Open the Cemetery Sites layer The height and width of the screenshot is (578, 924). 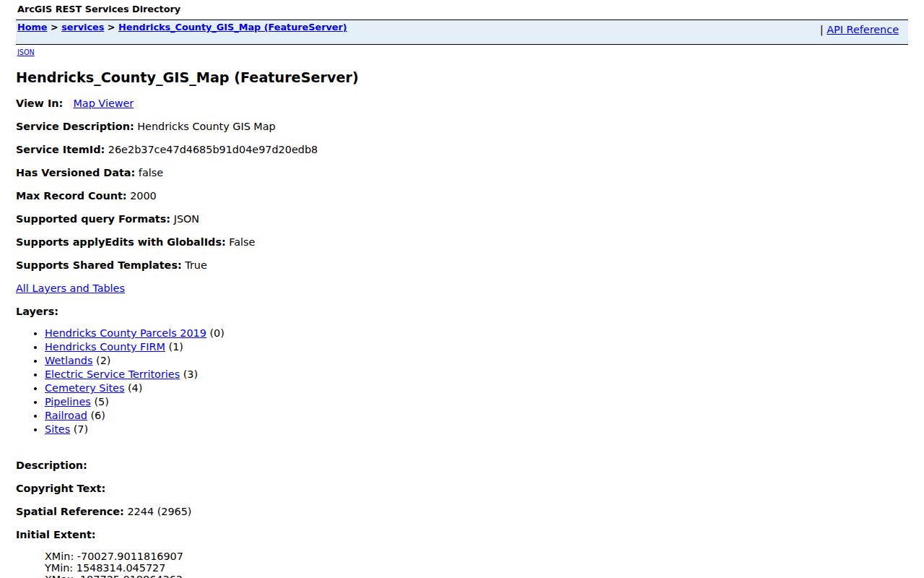click(84, 388)
